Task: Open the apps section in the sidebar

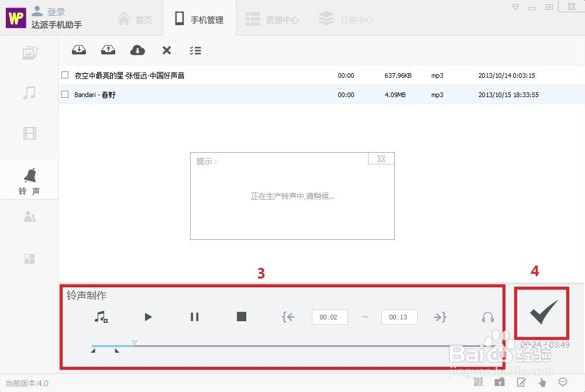Action: [29, 259]
